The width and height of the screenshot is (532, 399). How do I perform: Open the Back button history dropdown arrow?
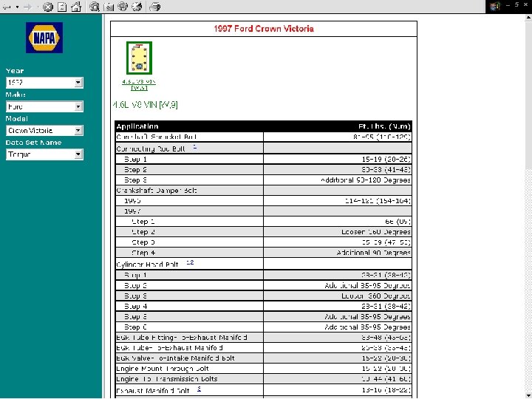(x=17, y=7)
